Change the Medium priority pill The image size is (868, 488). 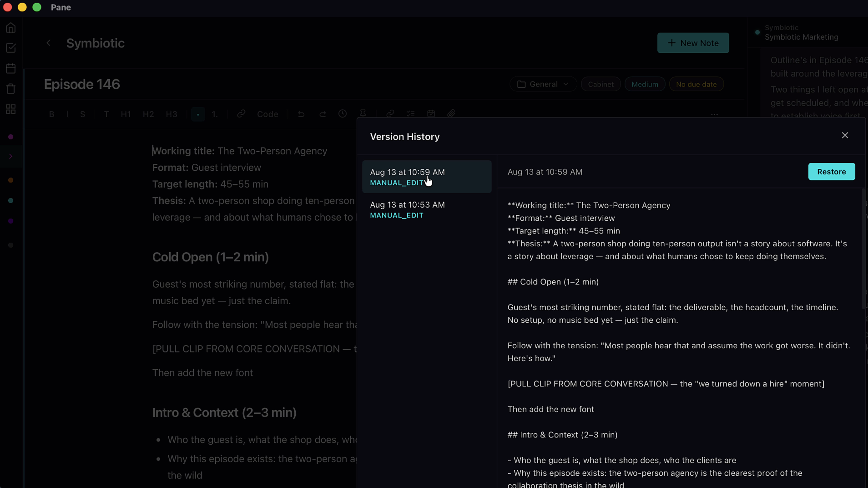tap(645, 84)
